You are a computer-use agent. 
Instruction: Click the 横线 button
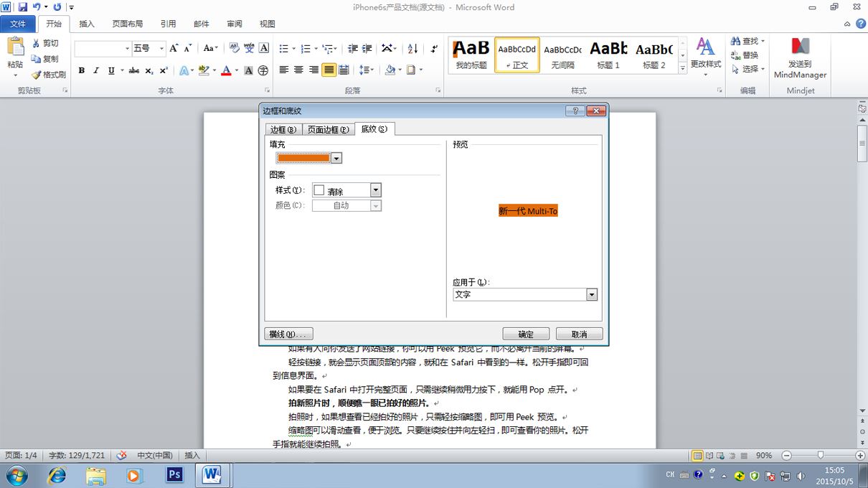click(x=289, y=334)
